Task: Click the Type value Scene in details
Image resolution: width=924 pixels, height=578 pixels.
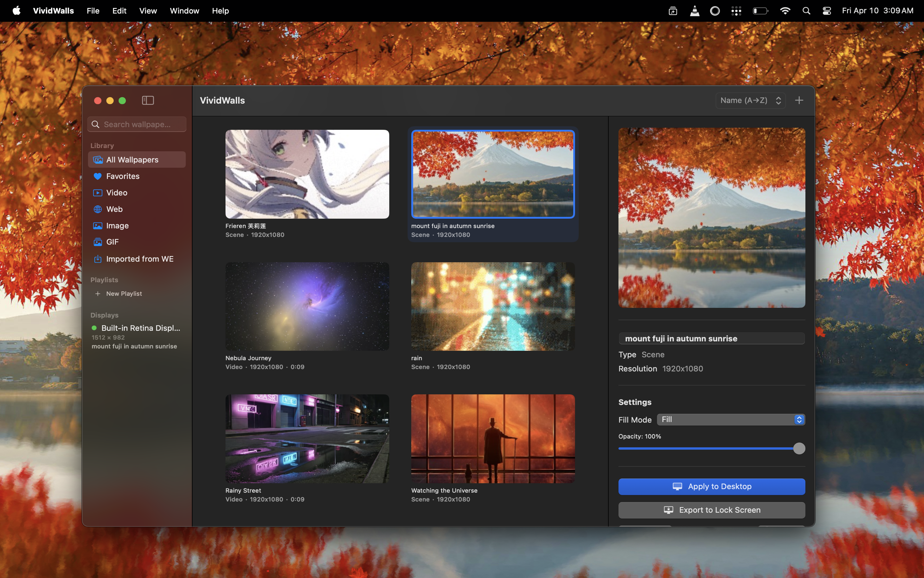Action: [653, 355]
